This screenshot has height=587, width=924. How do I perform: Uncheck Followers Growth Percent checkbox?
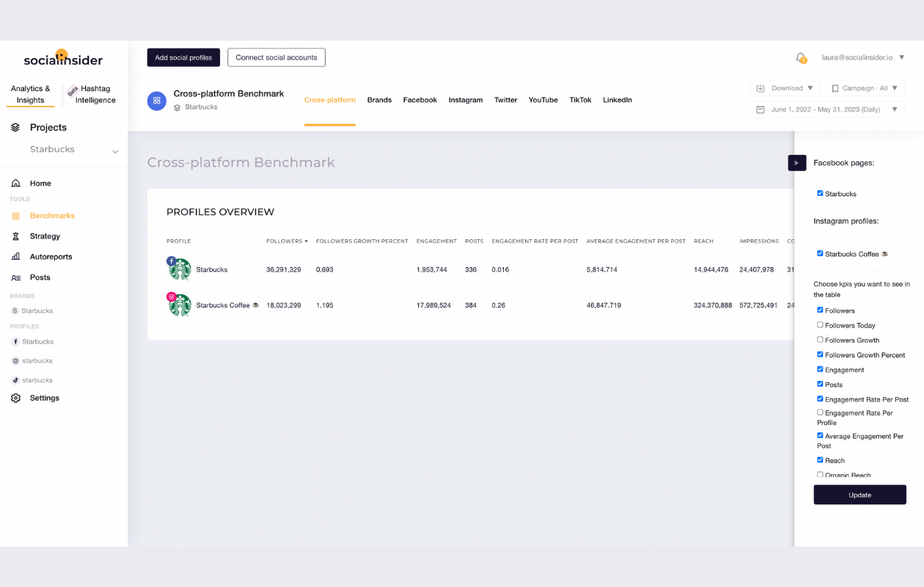point(820,354)
